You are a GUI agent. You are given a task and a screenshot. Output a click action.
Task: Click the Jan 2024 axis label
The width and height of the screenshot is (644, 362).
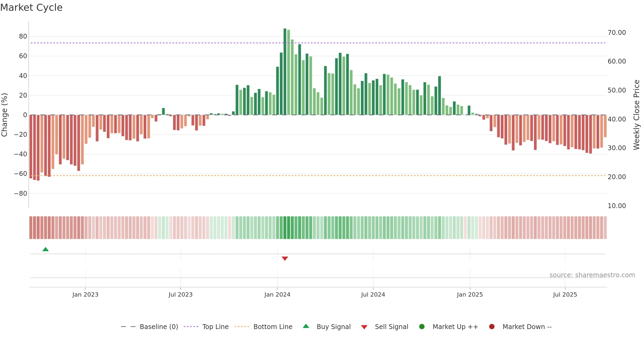[x=277, y=295]
